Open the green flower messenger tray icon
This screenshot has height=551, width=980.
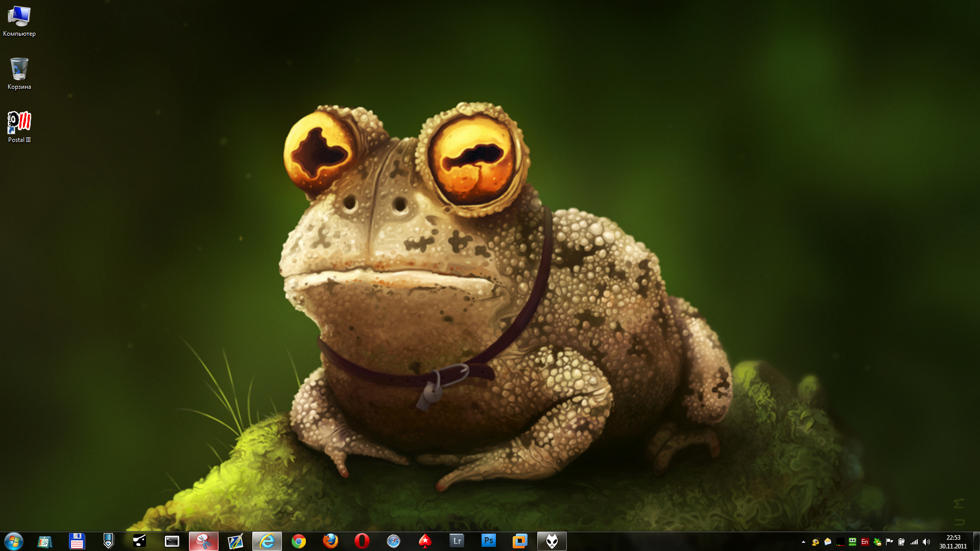(877, 542)
